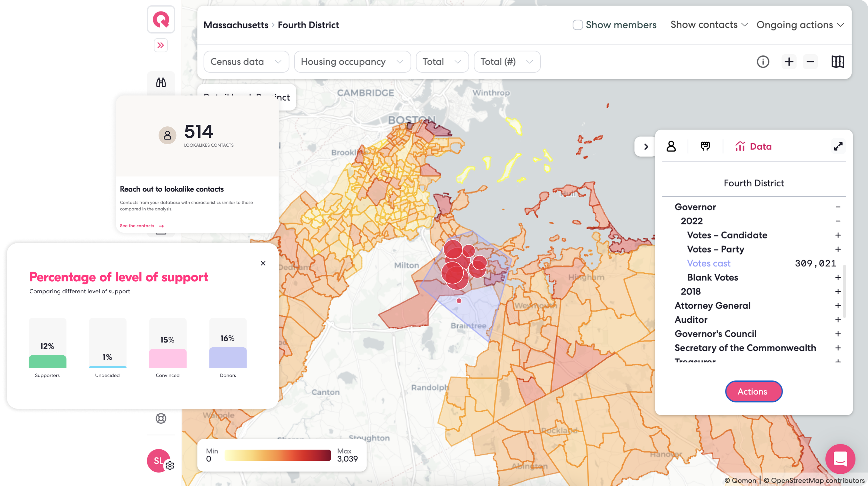Click the Min–Max color gradient legend
The height and width of the screenshot is (486, 868).
(277, 455)
